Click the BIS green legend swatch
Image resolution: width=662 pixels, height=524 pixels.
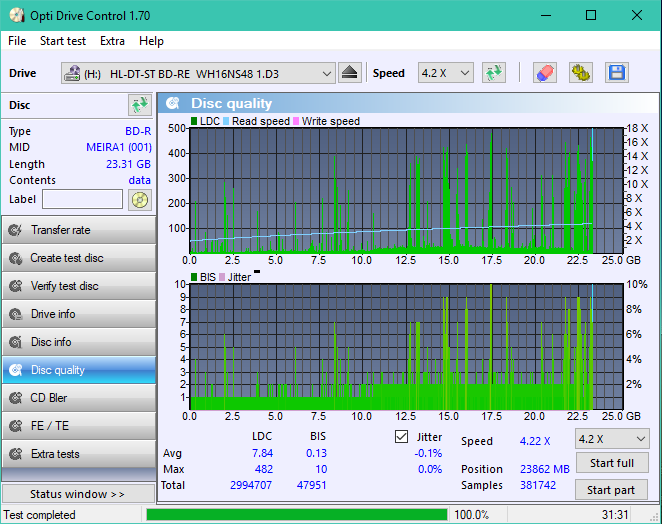194,277
